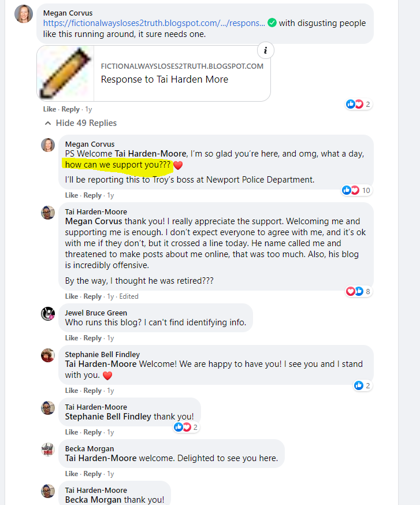Like Megan Corvus's top-level comment

click(50, 110)
